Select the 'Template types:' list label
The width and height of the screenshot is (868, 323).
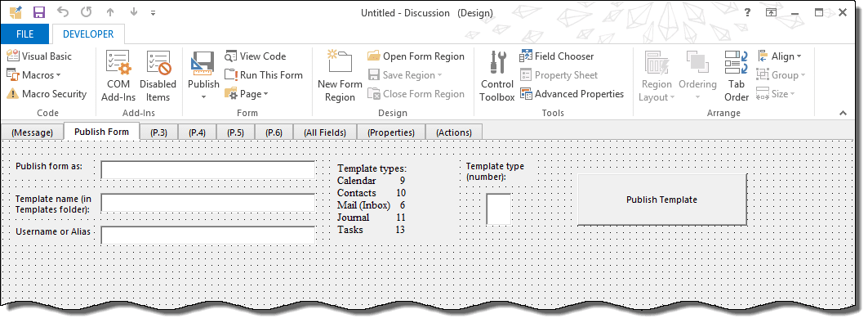[x=372, y=168]
